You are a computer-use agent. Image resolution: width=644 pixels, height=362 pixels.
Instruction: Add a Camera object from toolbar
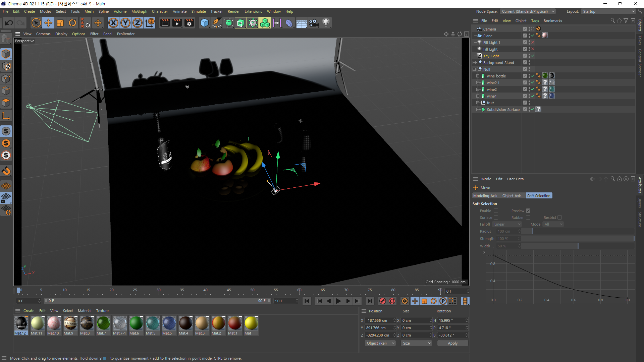(314, 23)
